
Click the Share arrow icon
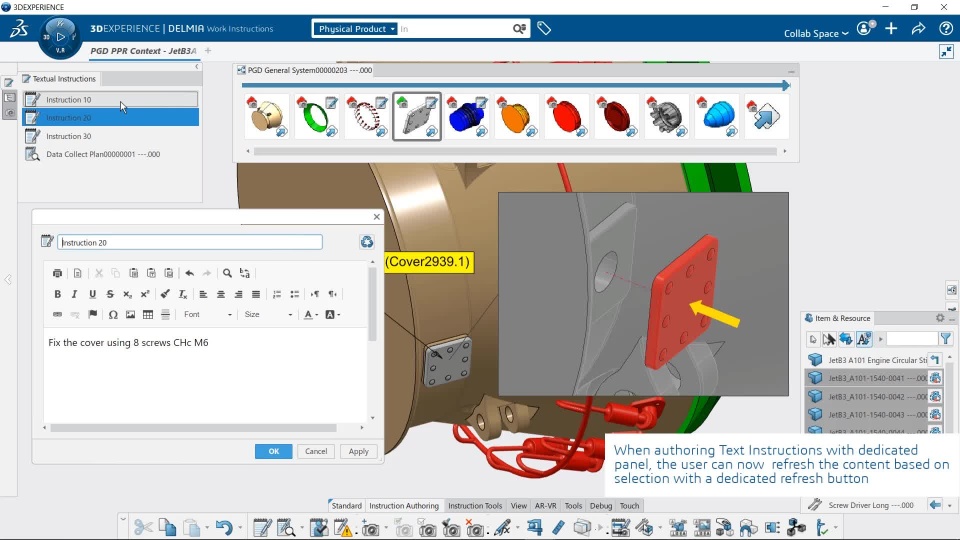point(918,28)
